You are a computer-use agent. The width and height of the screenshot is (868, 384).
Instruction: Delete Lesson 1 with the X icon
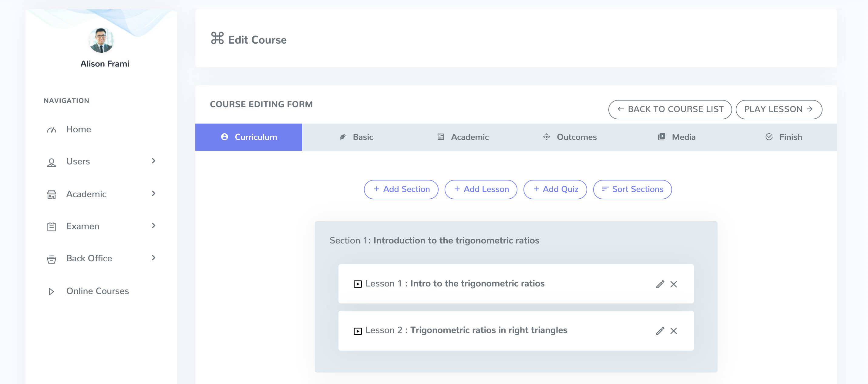tap(673, 284)
